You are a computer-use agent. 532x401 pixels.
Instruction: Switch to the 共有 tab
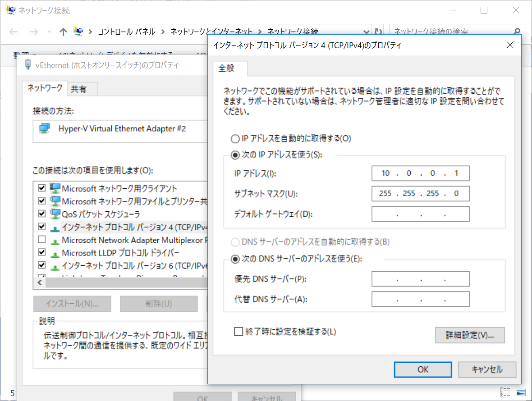(x=78, y=89)
